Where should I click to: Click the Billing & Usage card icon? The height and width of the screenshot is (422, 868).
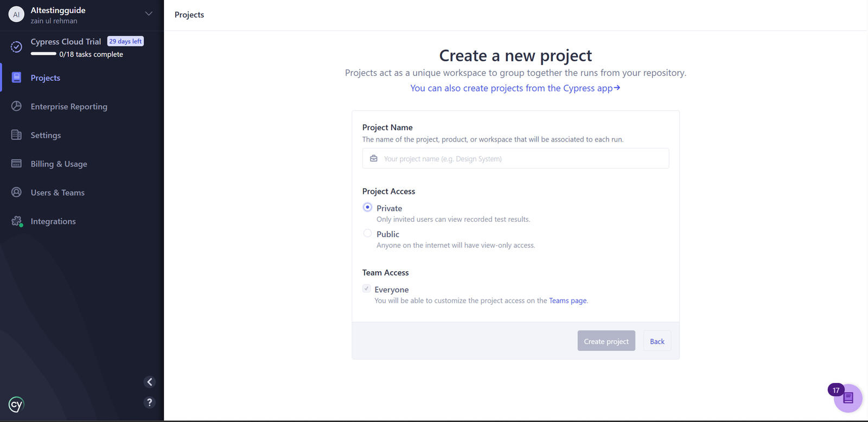tap(16, 164)
